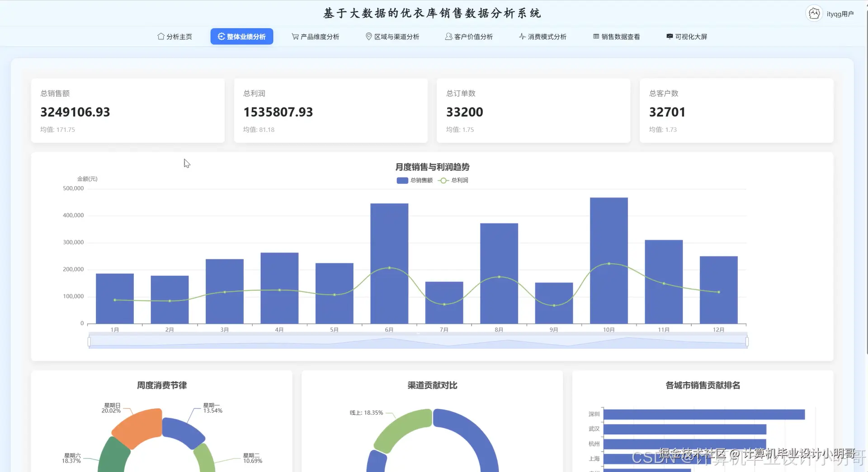Click the monitor icon for 可视化大屏
Screen dimensions: 868x472
click(670, 37)
